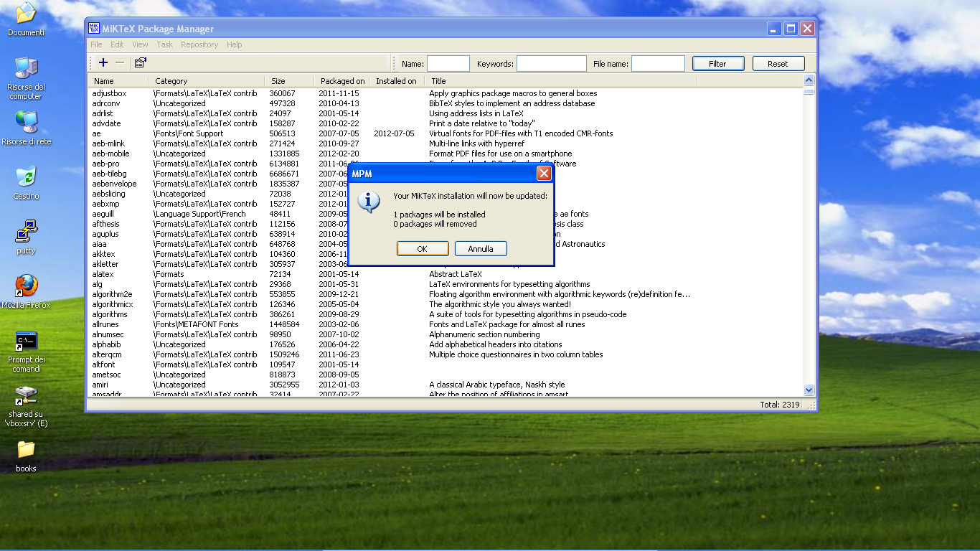This screenshot has width=980, height=551.
Task: Cancel update with Annulla button
Action: tap(481, 249)
